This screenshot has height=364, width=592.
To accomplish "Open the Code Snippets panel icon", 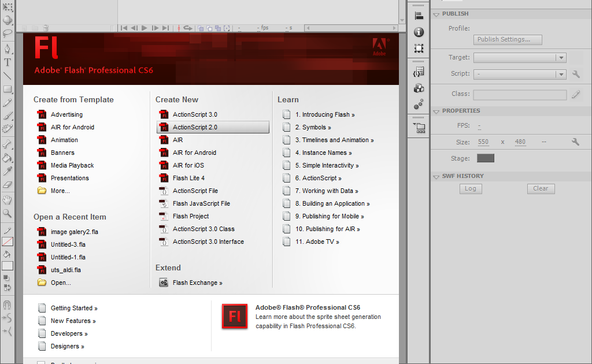I will pyautogui.click(x=419, y=72).
